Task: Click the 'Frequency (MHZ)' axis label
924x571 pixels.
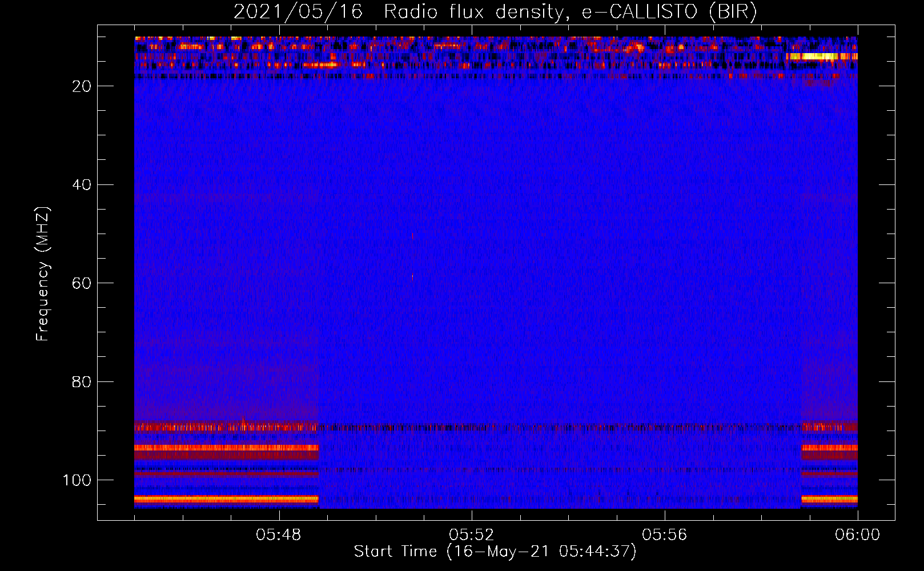Action: (43, 274)
